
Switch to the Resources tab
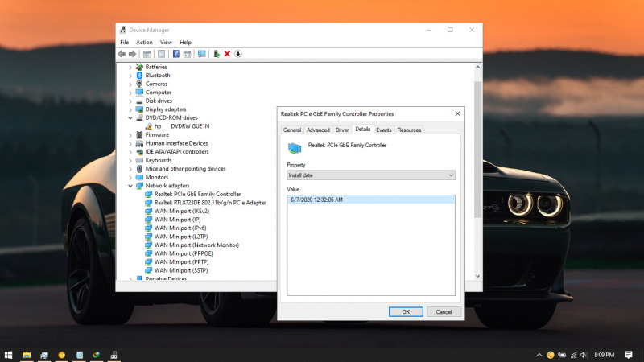(x=409, y=130)
